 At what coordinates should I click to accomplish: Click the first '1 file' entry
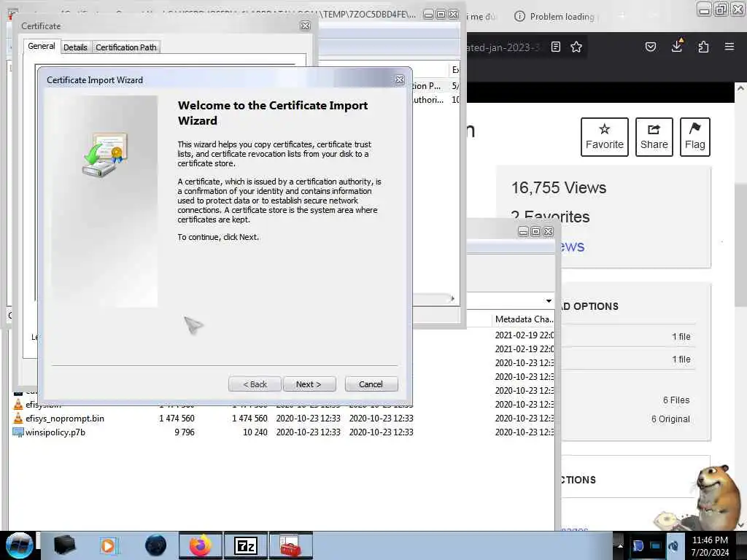[681, 337]
